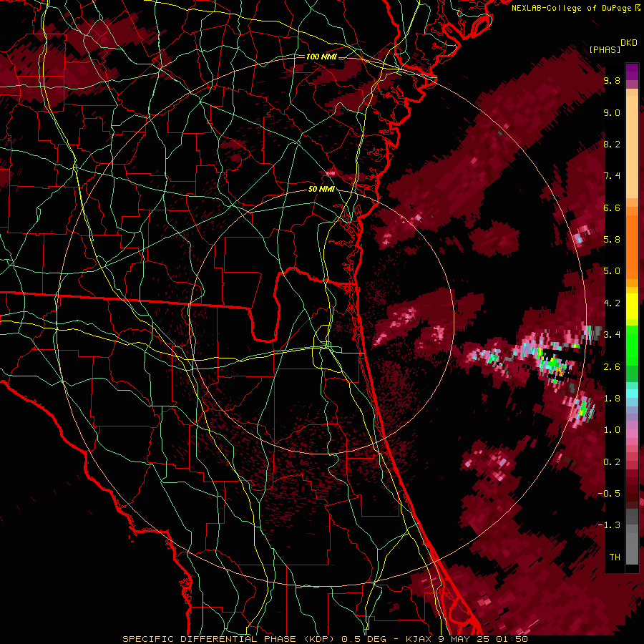Pick the yellow segment of the color bar
The image size is (644, 644).
click(632, 306)
